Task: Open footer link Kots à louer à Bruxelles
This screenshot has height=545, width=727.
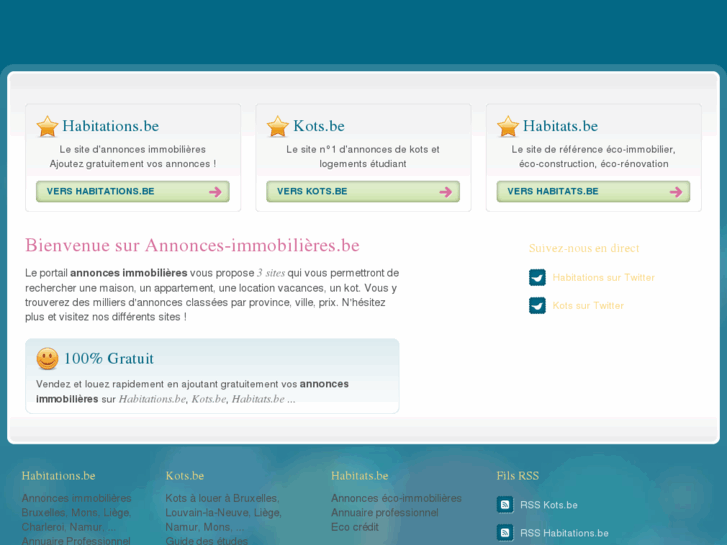Action: click(222, 498)
